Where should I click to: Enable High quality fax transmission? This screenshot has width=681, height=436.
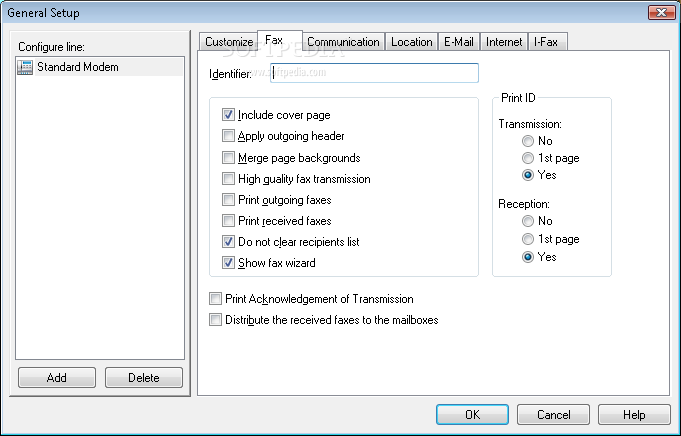click(x=228, y=178)
